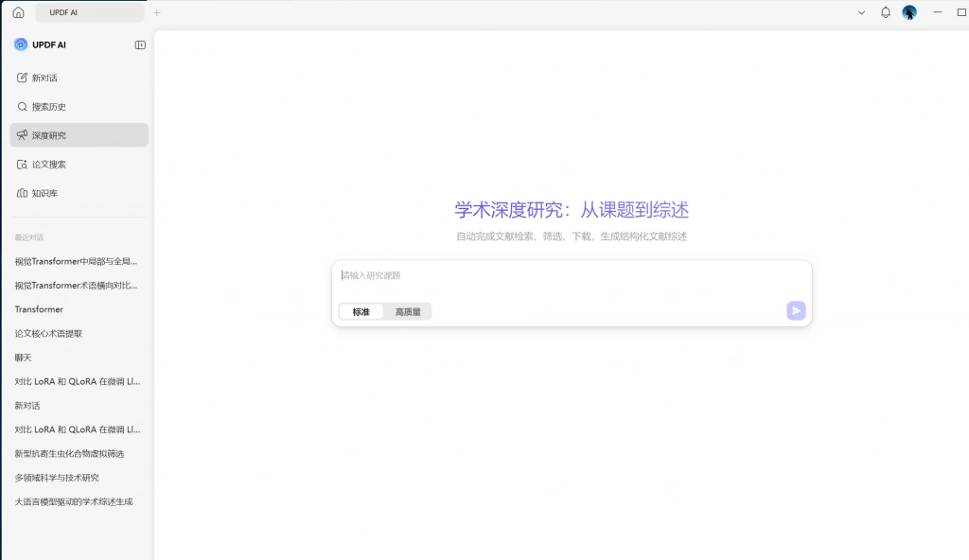969x560 pixels.
Task: Open 搜索历史 search history
Action: point(79,106)
